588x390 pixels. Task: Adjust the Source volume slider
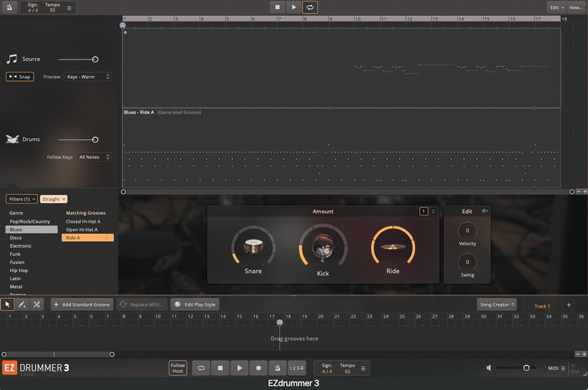pyautogui.click(x=95, y=59)
